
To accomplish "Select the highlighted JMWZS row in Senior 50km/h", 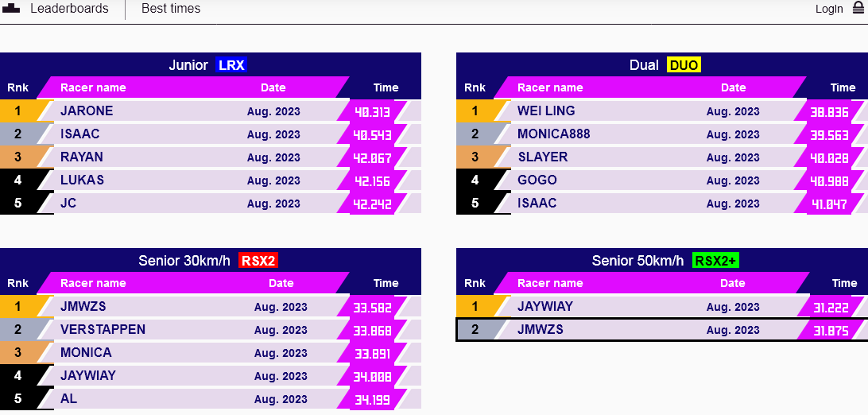I will 636,329.
